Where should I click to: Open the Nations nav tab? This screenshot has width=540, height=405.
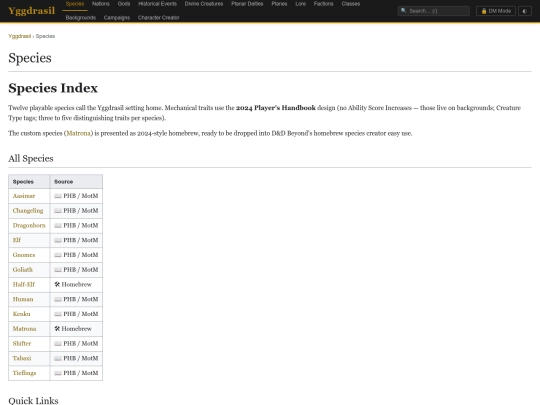tap(101, 4)
